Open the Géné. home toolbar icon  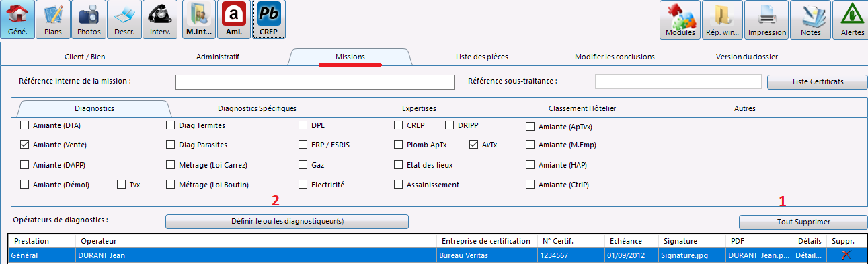pyautogui.click(x=17, y=20)
